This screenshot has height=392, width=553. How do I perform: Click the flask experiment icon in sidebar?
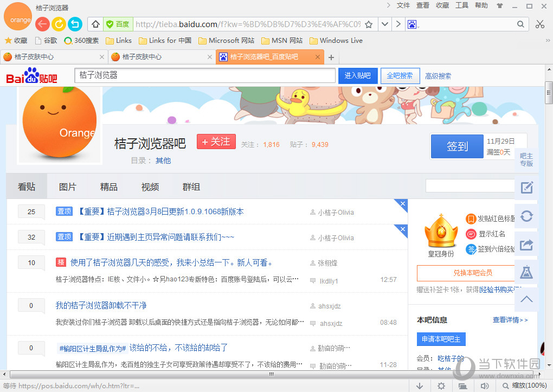coord(526,272)
